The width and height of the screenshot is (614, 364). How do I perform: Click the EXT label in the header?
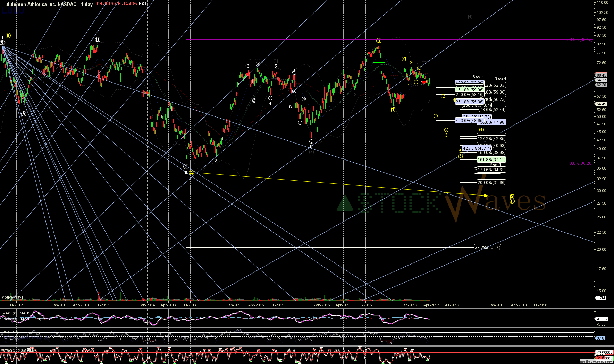(x=143, y=4)
